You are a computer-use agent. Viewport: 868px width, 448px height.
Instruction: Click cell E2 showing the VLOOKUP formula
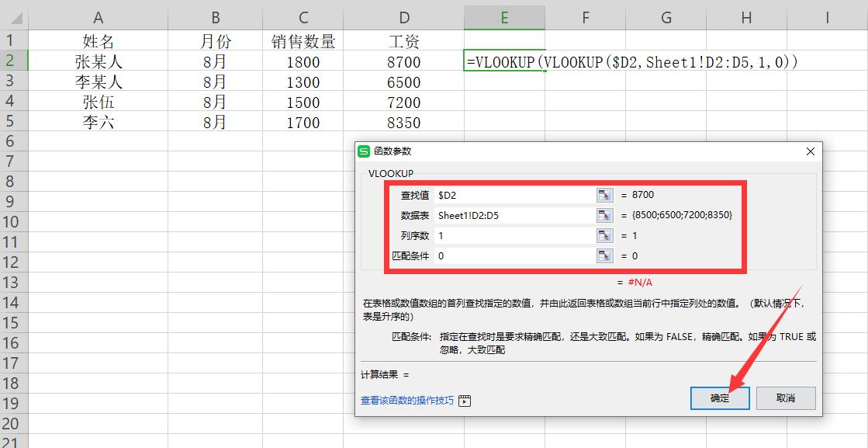pos(504,60)
